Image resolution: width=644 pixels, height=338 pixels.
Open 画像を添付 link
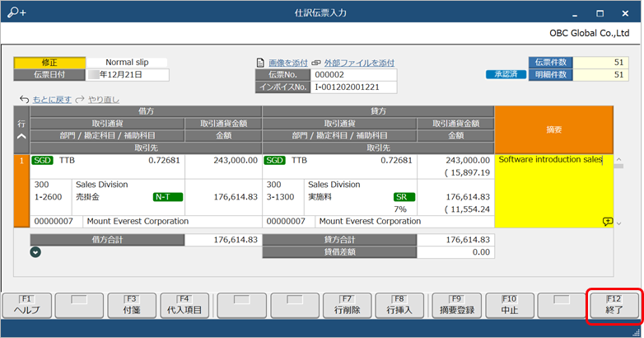click(x=288, y=63)
